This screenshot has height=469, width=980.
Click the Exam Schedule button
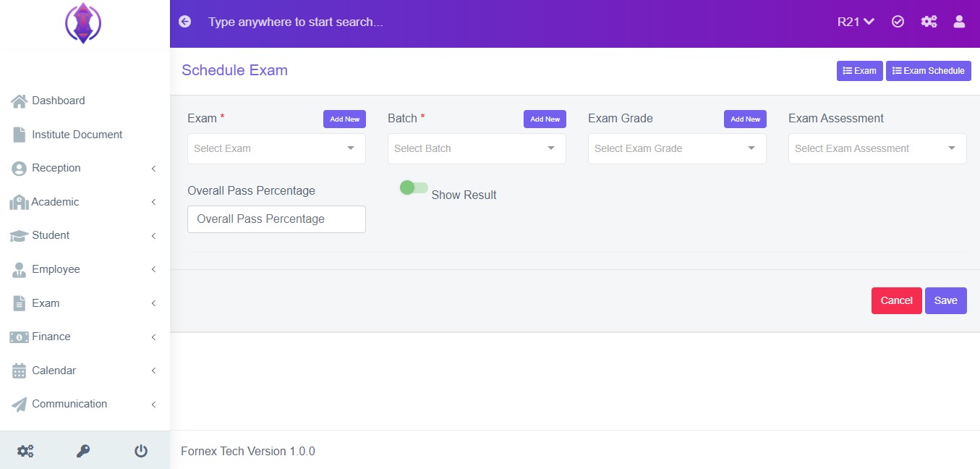coord(928,71)
